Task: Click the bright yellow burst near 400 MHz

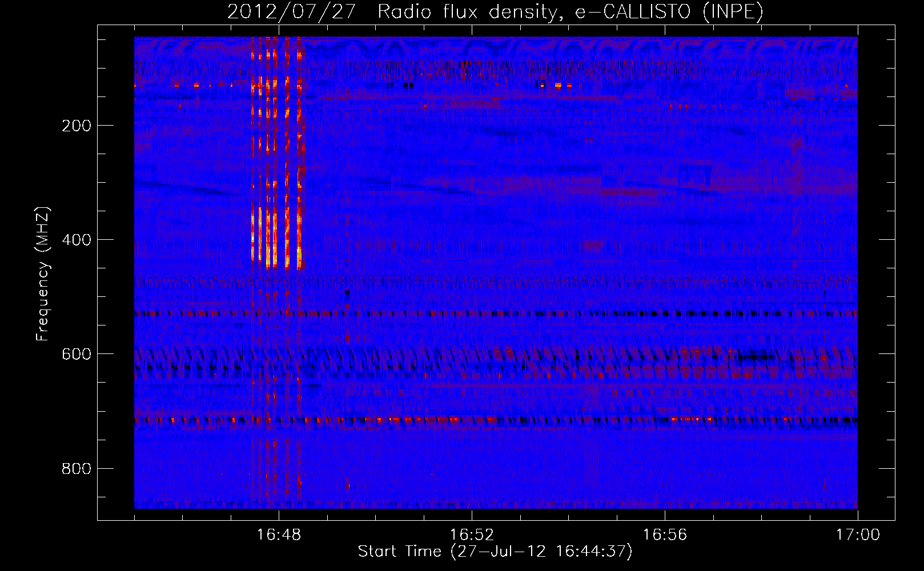Action: coord(276,237)
